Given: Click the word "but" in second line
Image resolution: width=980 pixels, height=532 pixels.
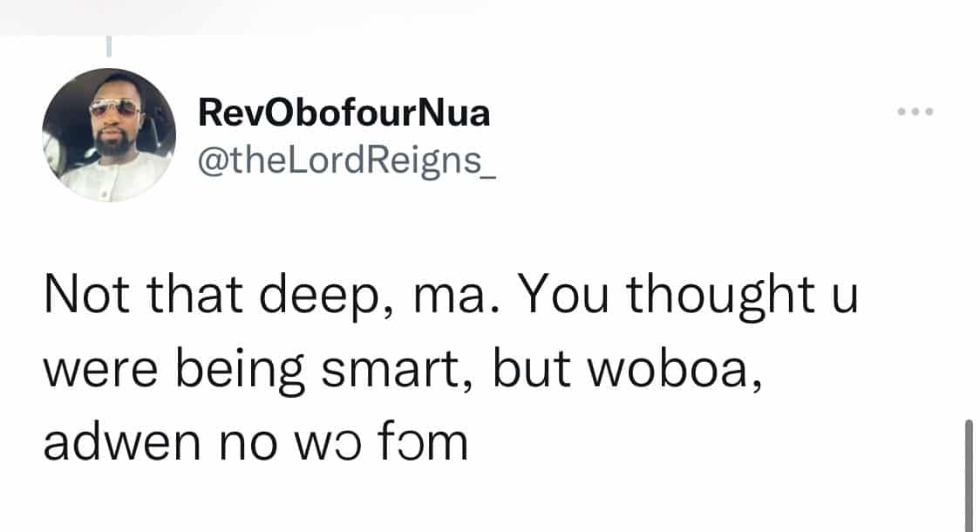Looking at the screenshot, I should click(532, 367).
